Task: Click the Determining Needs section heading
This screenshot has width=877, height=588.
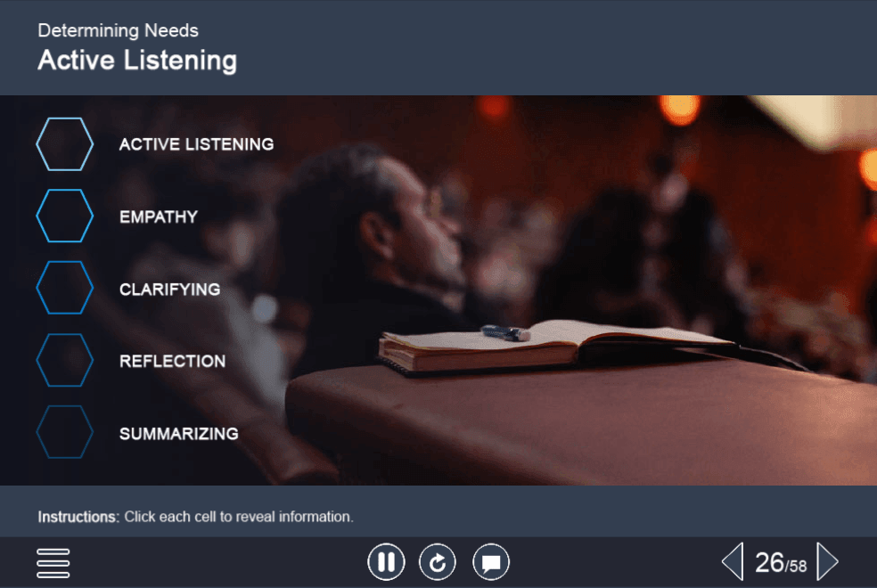Action: point(118,30)
